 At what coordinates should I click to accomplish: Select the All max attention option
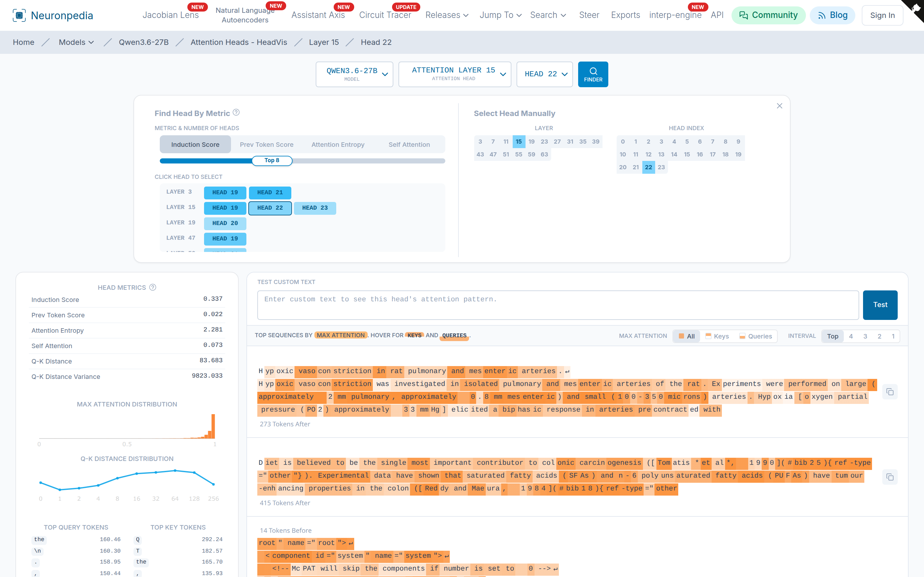coord(687,336)
